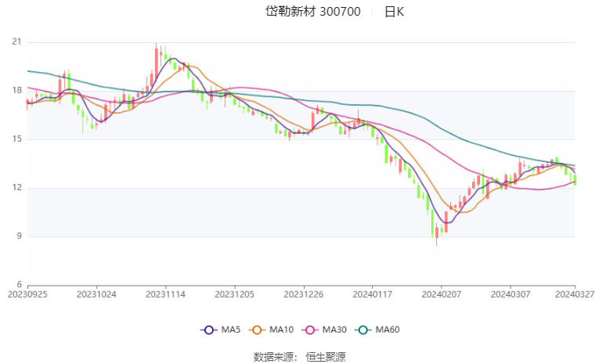Click the 20240207 date axis label
The width and height of the screenshot is (599, 364).
(442, 294)
